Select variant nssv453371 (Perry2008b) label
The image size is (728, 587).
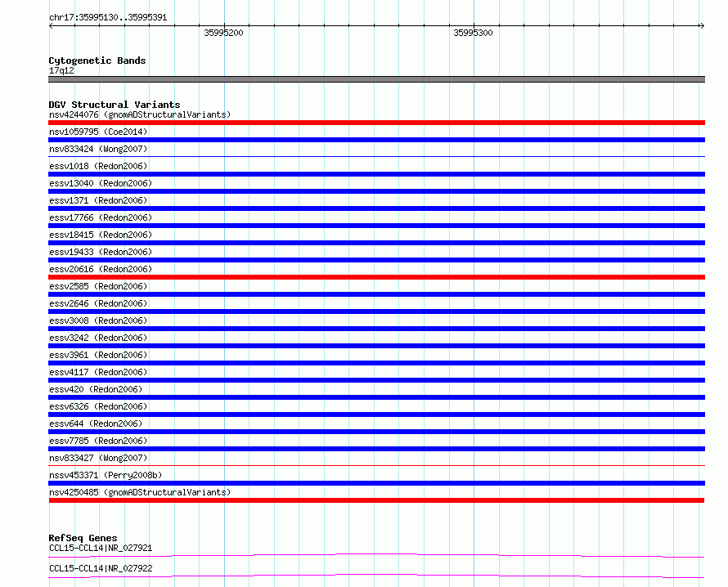[x=106, y=475]
